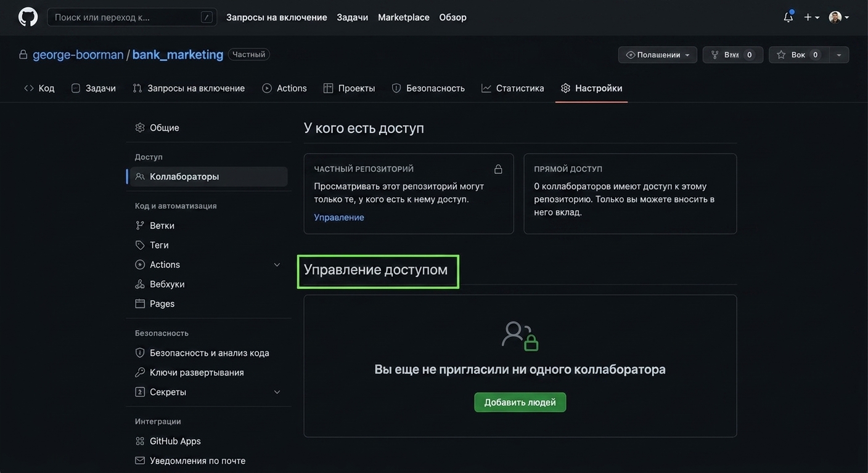Open the dropdown arrow beside the star button
The height and width of the screenshot is (473, 868).
(x=839, y=55)
